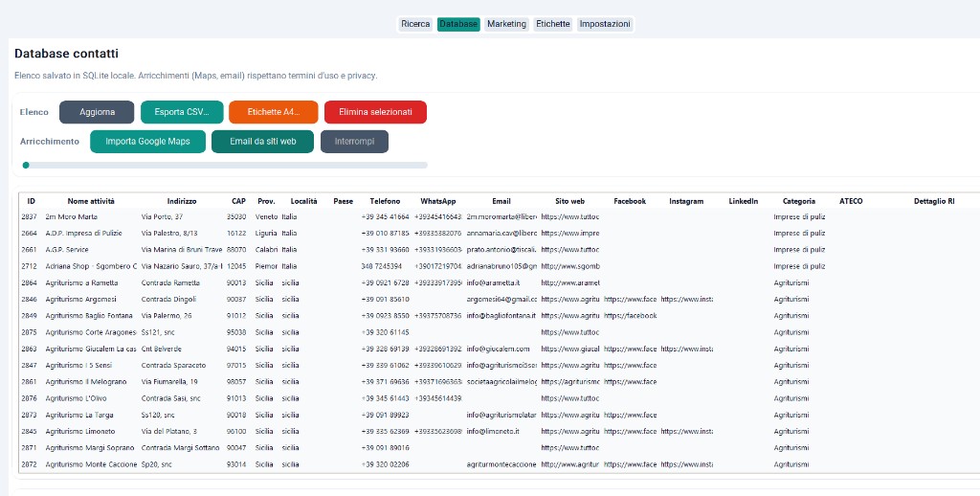Start Importa Google Maps enrichment
The height and width of the screenshot is (496, 980).
coord(147,142)
